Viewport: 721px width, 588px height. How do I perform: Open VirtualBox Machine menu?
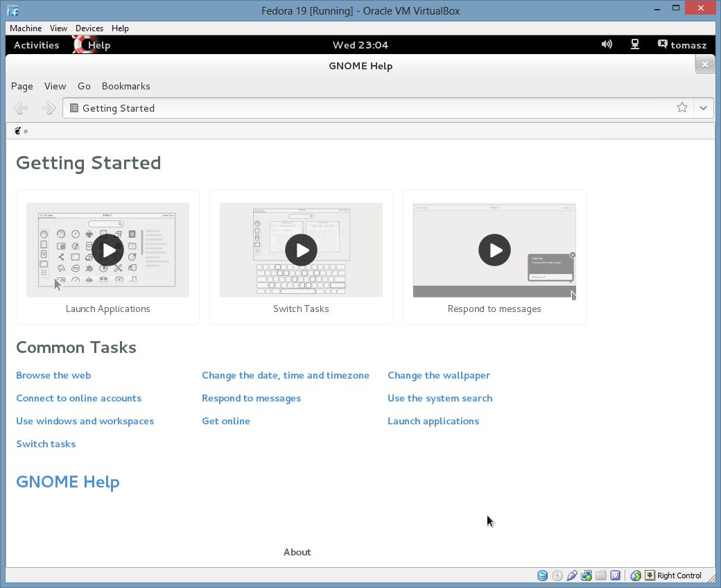[x=26, y=28]
